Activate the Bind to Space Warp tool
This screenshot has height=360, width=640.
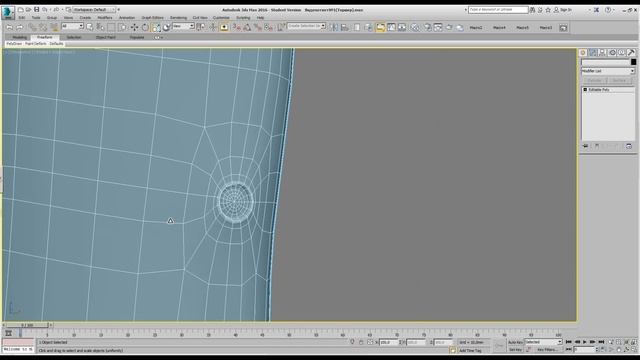(x=53, y=27)
